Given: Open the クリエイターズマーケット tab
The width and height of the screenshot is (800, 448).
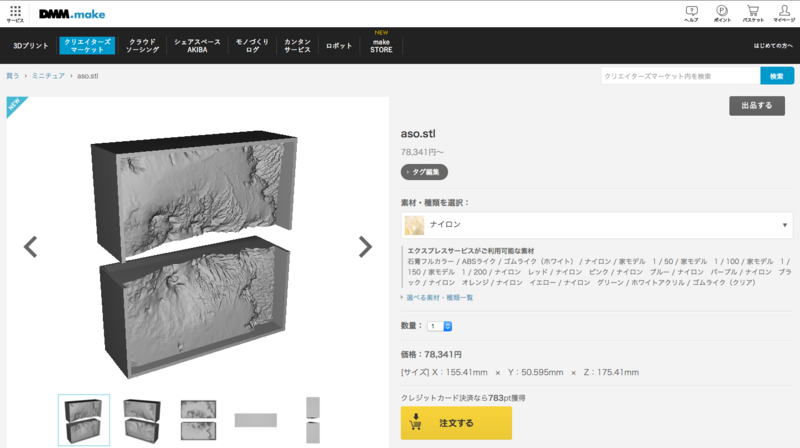Looking at the screenshot, I should coord(87,45).
